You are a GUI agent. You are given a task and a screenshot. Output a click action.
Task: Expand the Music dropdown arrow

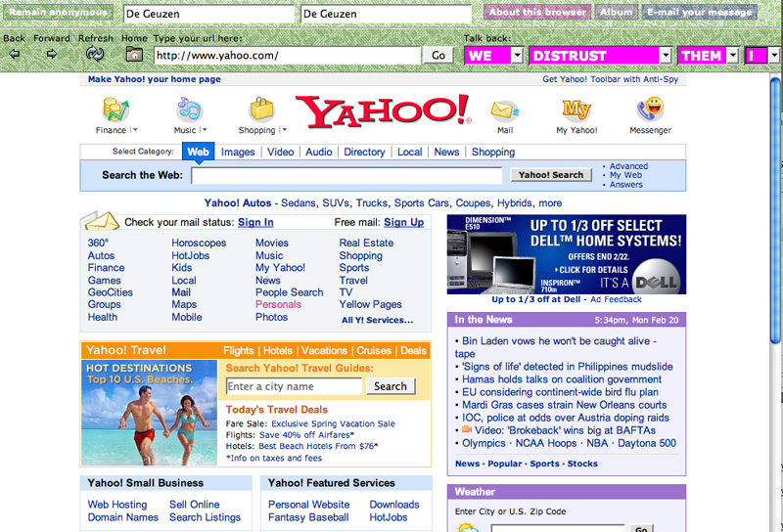point(203,130)
